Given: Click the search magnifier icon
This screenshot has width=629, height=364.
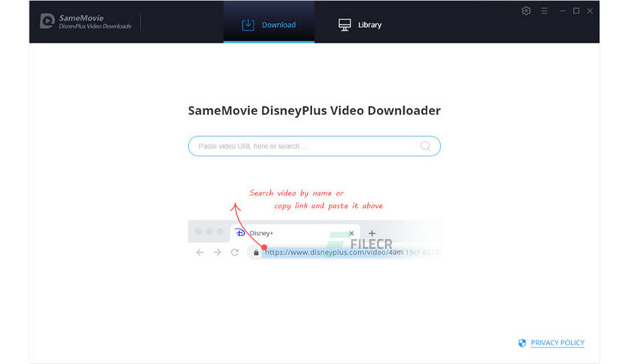Looking at the screenshot, I should pos(425,146).
